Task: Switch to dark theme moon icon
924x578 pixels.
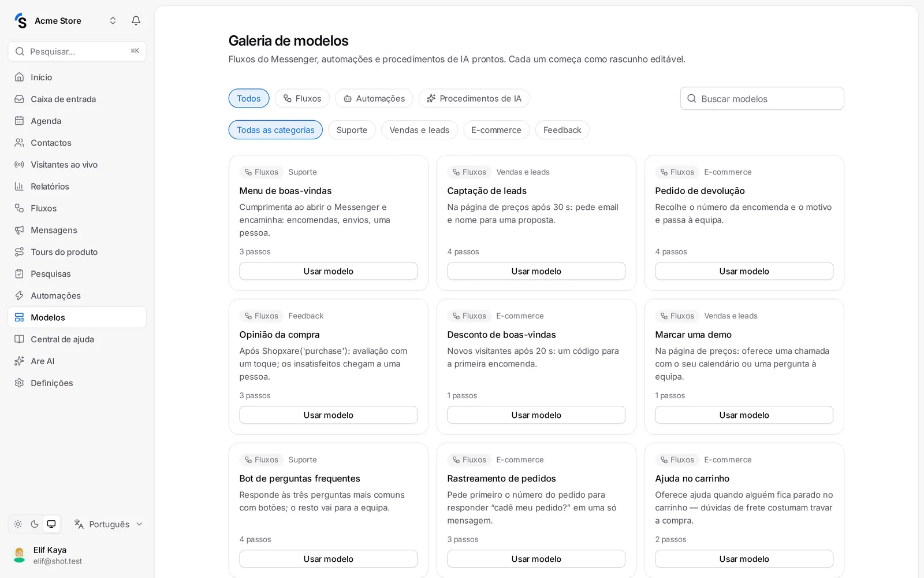Action: 35,524
